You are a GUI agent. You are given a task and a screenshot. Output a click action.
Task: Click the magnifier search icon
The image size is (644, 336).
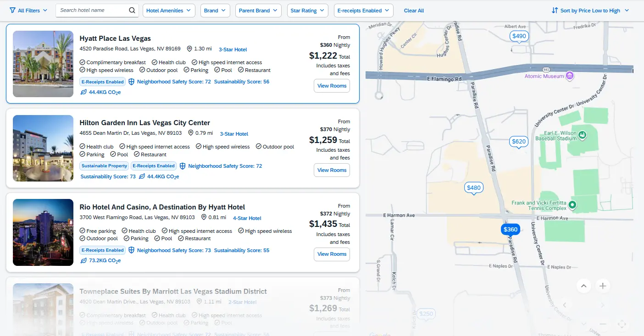132,11
